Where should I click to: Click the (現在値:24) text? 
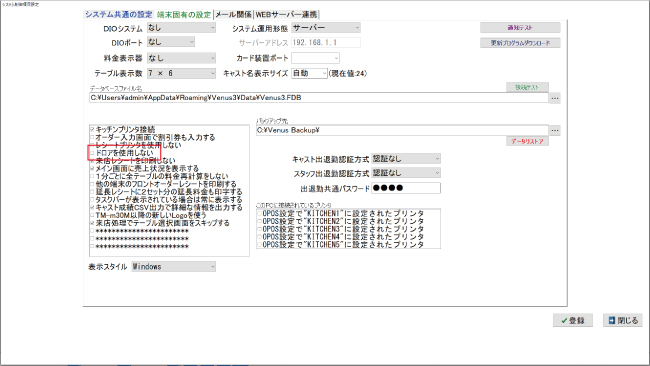(x=348, y=73)
